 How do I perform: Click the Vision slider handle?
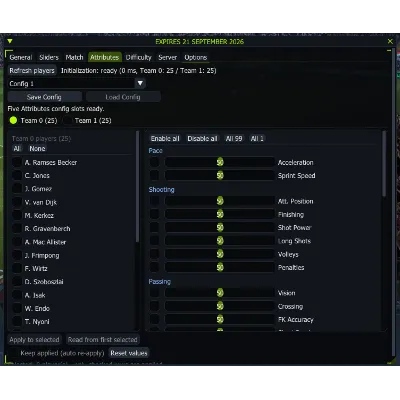click(220, 293)
